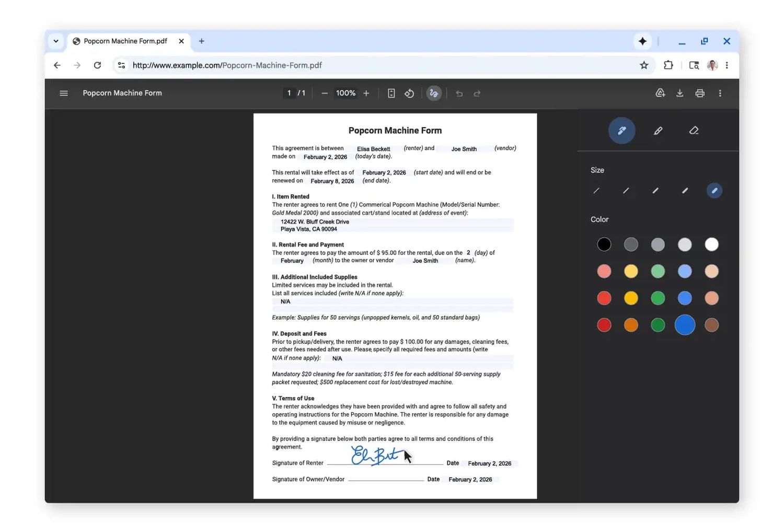The height and width of the screenshot is (532, 784).
Task: Open the document sidebar with hamburger icon
Action: pyautogui.click(x=64, y=93)
